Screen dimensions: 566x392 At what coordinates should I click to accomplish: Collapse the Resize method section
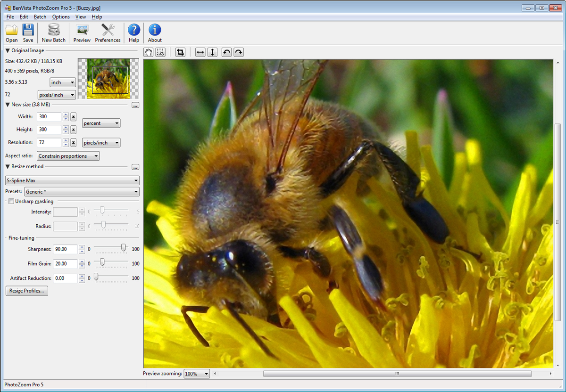click(x=8, y=166)
